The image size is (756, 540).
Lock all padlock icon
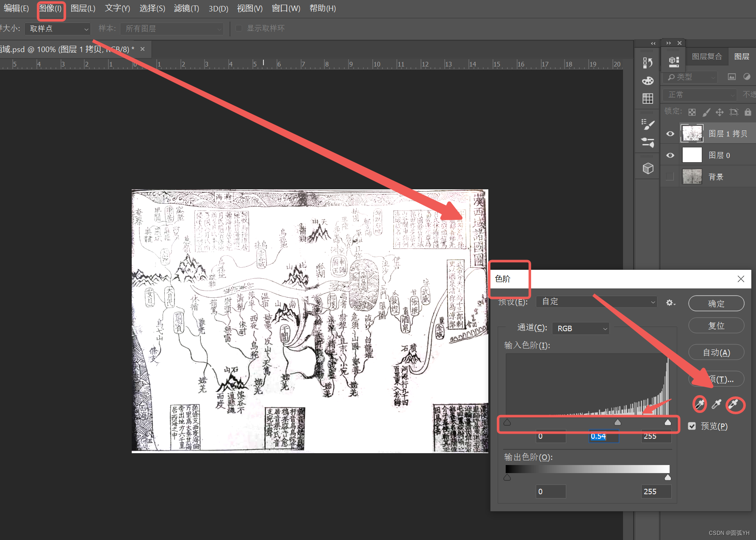point(748,112)
